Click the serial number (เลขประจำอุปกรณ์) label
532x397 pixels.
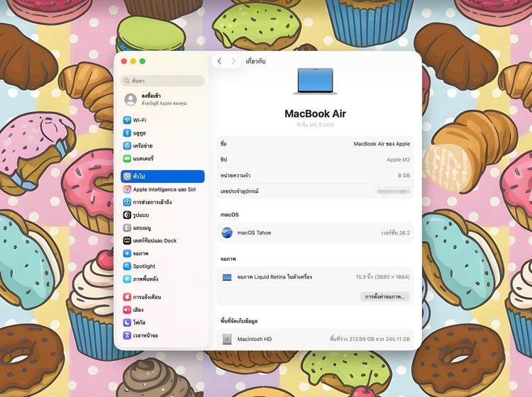coord(240,191)
